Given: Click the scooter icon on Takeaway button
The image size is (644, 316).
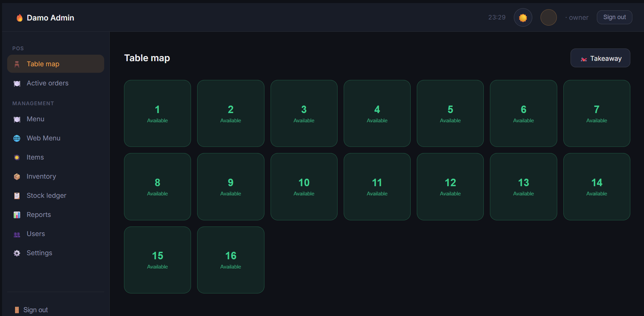Looking at the screenshot, I should (584, 59).
